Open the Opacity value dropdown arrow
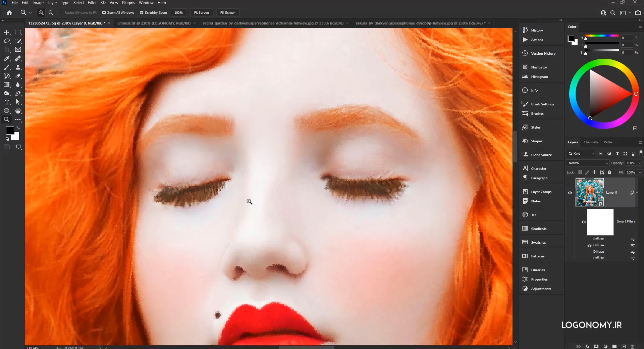The height and width of the screenshot is (349, 644). (x=640, y=163)
